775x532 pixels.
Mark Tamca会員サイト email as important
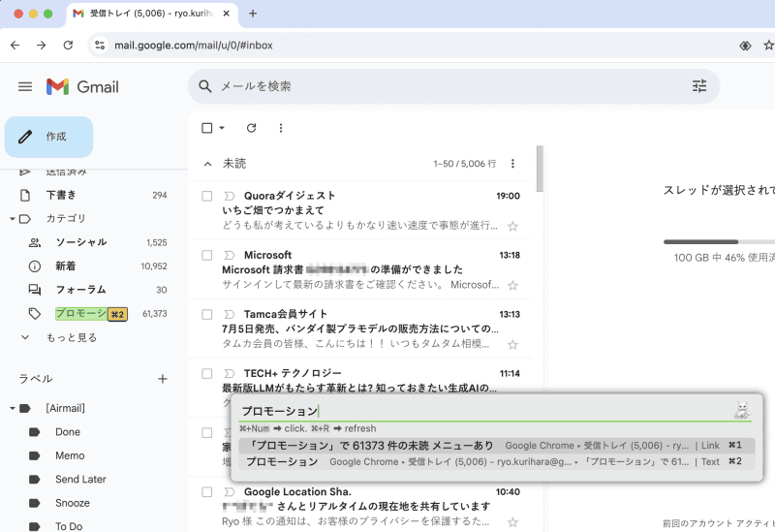(x=229, y=315)
